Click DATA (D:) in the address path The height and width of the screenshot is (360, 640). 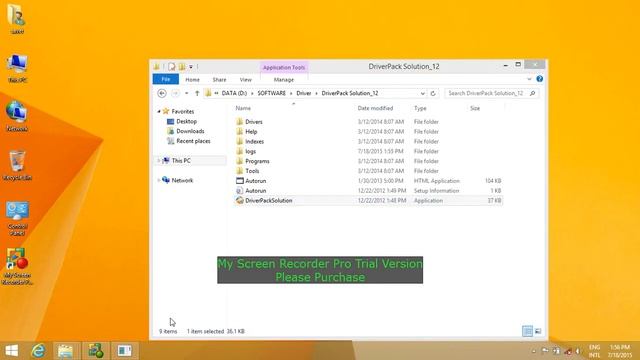234,93
